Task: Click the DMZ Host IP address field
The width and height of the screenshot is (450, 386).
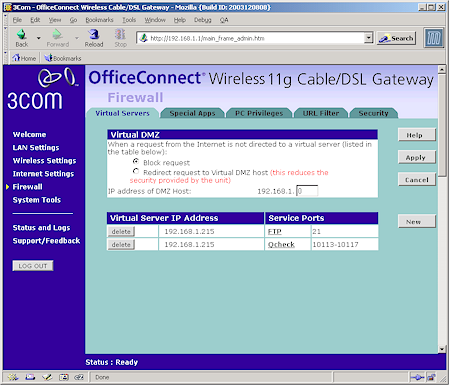Action: [307, 191]
